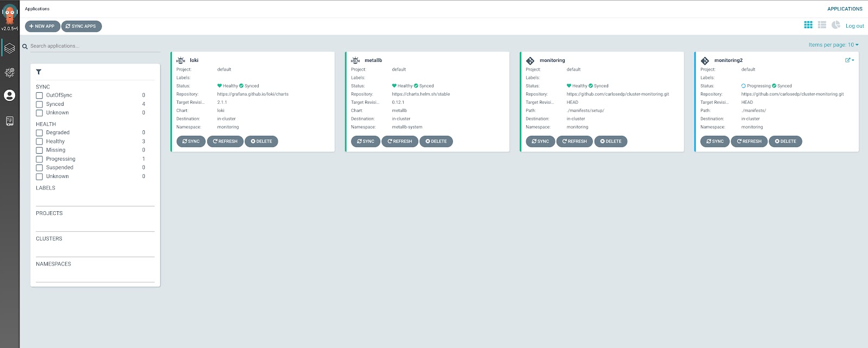The image size is (868, 348).
Task: Switch to list view
Action: coord(822,25)
